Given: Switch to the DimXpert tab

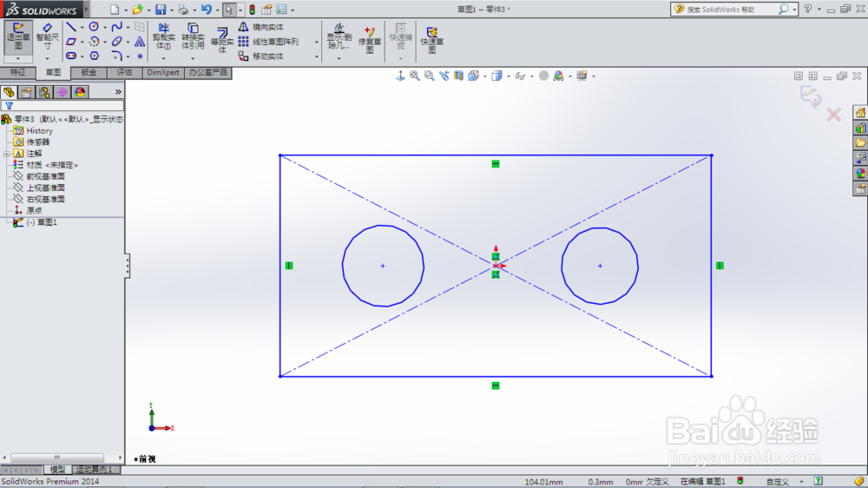Looking at the screenshot, I should coord(163,73).
